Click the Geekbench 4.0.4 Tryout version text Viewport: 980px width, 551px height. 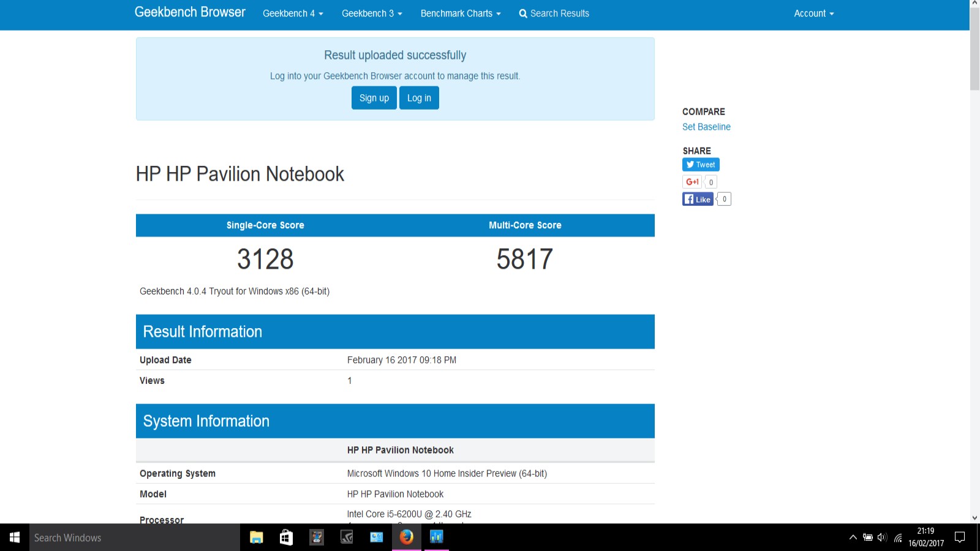[x=235, y=291]
